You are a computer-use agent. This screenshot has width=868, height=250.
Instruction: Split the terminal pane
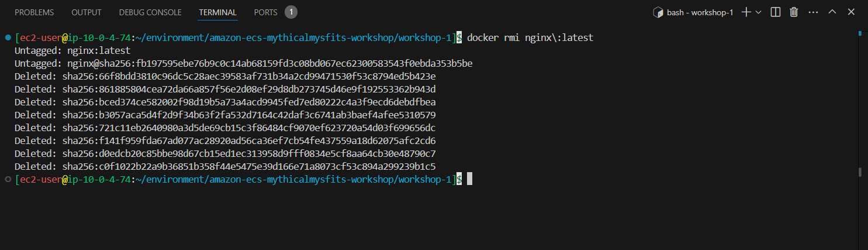coord(776,12)
